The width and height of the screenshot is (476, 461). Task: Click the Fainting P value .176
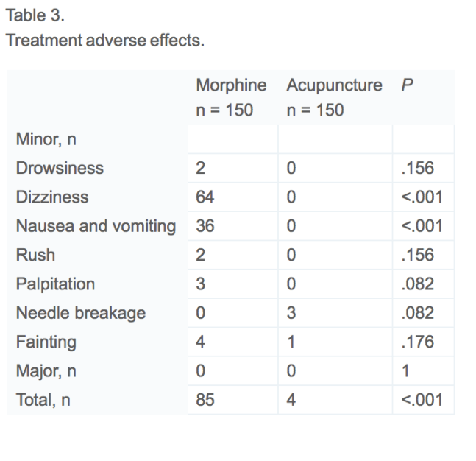pos(420,342)
